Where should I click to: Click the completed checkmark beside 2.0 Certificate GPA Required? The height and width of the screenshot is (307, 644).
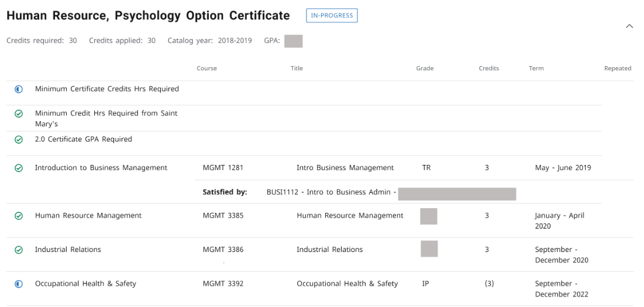pyautogui.click(x=19, y=140)
